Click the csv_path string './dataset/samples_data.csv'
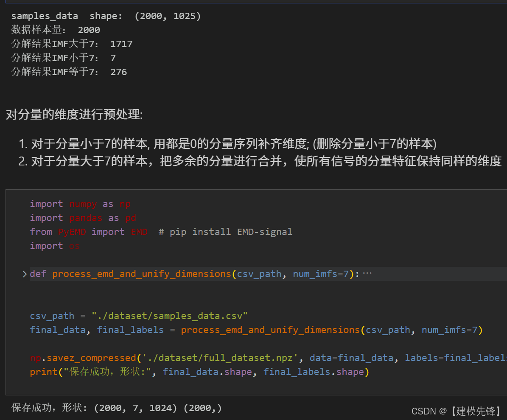 coord(169,316)
